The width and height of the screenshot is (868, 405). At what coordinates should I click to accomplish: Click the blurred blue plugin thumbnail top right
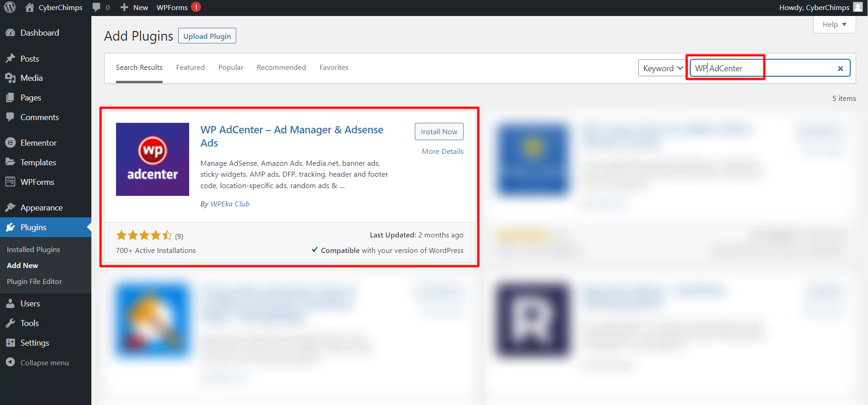pos(533,159)
